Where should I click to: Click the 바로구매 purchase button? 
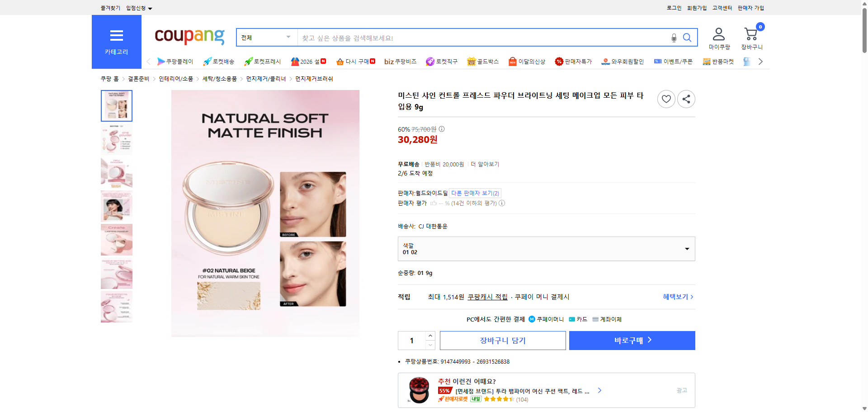pos(632,340)
